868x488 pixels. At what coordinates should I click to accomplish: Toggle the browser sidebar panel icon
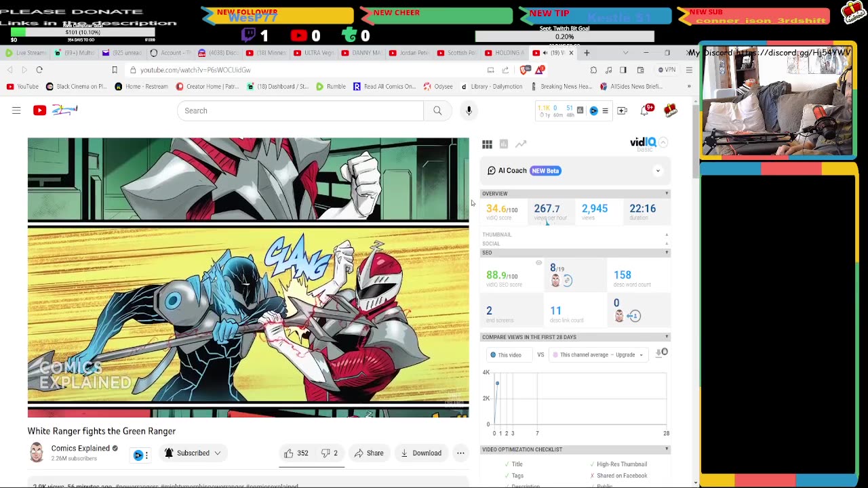click(x=623, y=70)
